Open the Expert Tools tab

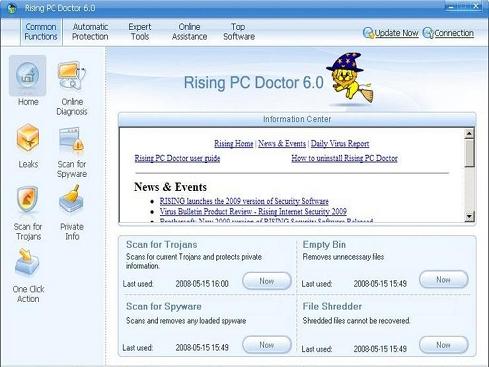pos(140,32)
